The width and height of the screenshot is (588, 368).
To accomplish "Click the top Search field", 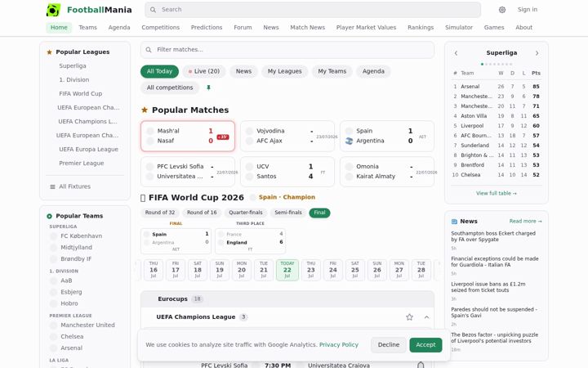I will pyautogui.click(x=313, y=10).
